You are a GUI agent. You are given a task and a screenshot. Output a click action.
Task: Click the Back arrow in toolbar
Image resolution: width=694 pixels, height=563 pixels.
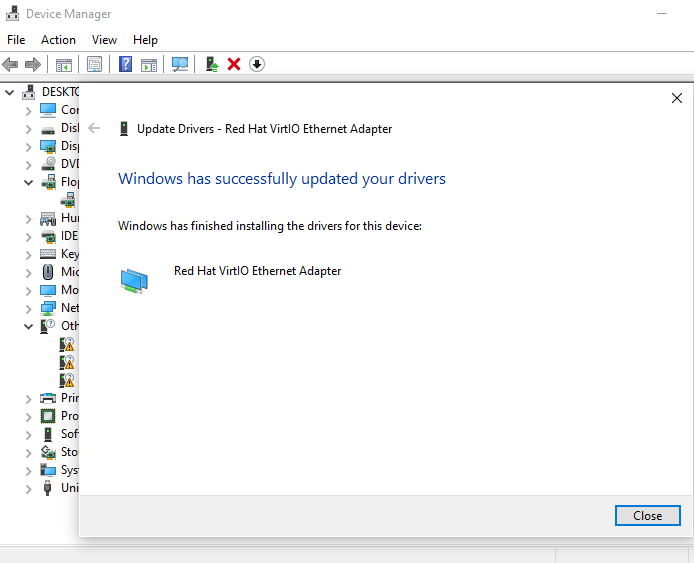[11, 64]
